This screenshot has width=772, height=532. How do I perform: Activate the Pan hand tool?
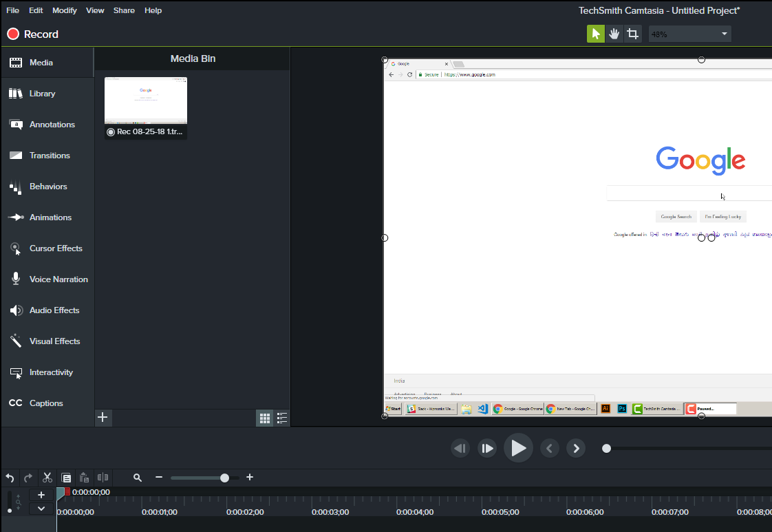(614, 34)
